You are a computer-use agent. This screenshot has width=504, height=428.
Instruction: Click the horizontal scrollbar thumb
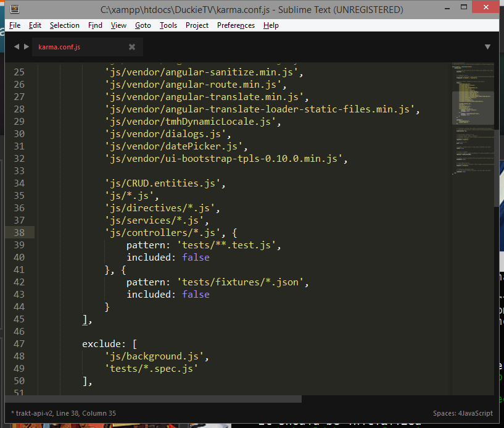(x=154, y=399)
